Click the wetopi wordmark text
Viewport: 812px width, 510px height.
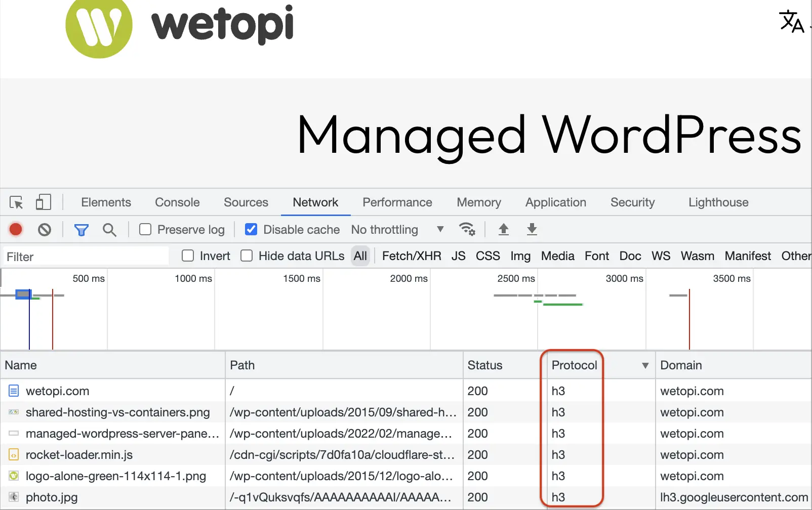[x=223, y=24]
